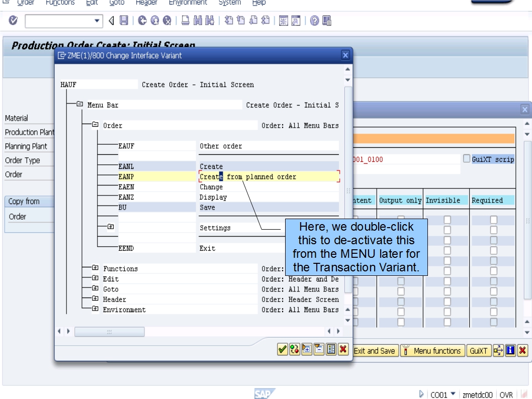The image size is (532, 399).
Task: Click the Menu functions button
Action: [432, 351]
